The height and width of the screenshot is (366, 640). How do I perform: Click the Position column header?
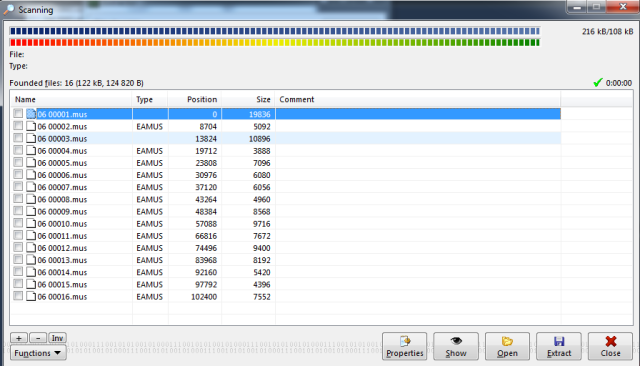coord(195,100)
